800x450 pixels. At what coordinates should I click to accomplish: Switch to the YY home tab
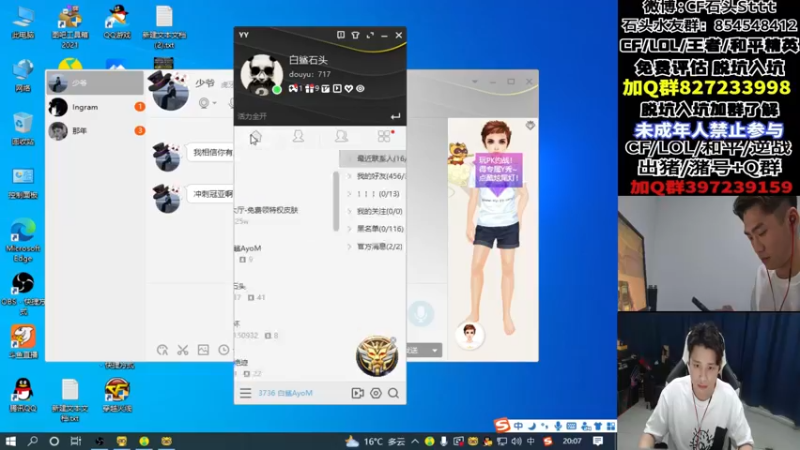tap(256, 137)
